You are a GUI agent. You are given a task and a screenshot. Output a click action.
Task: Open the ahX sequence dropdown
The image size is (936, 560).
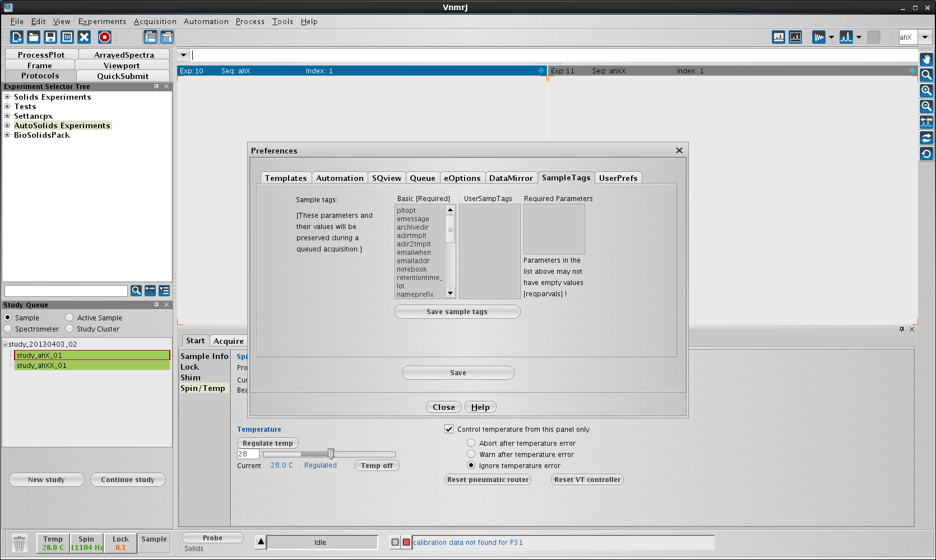click(925, 37)
